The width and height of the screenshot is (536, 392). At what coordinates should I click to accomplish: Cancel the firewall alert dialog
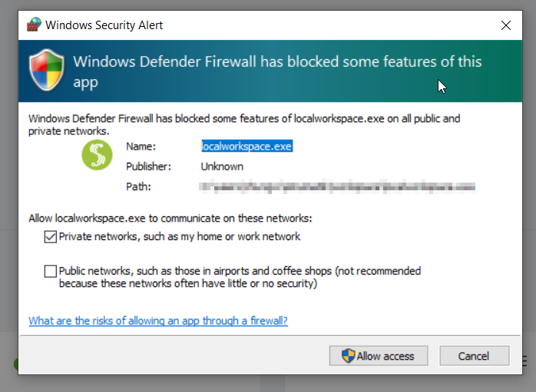click(x=474, y=356)
